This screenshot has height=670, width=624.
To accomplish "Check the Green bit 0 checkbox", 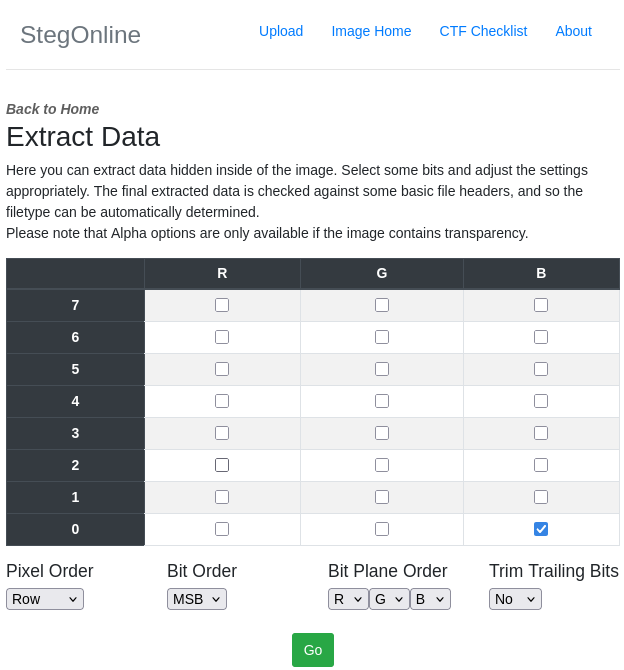I will (x=382, y=529).
